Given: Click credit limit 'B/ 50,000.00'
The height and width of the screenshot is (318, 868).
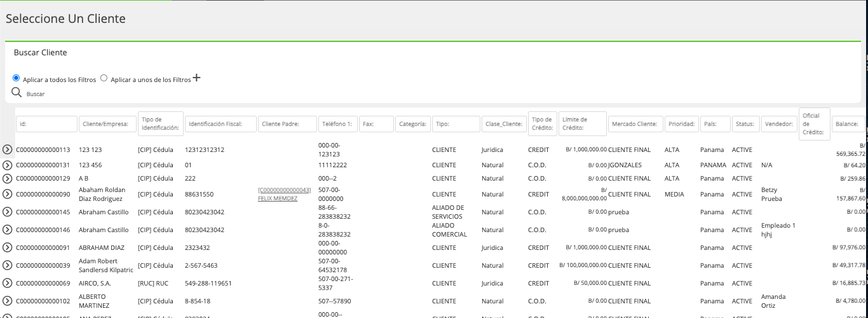Looking at the screenshot, I should tap(590, 284).
